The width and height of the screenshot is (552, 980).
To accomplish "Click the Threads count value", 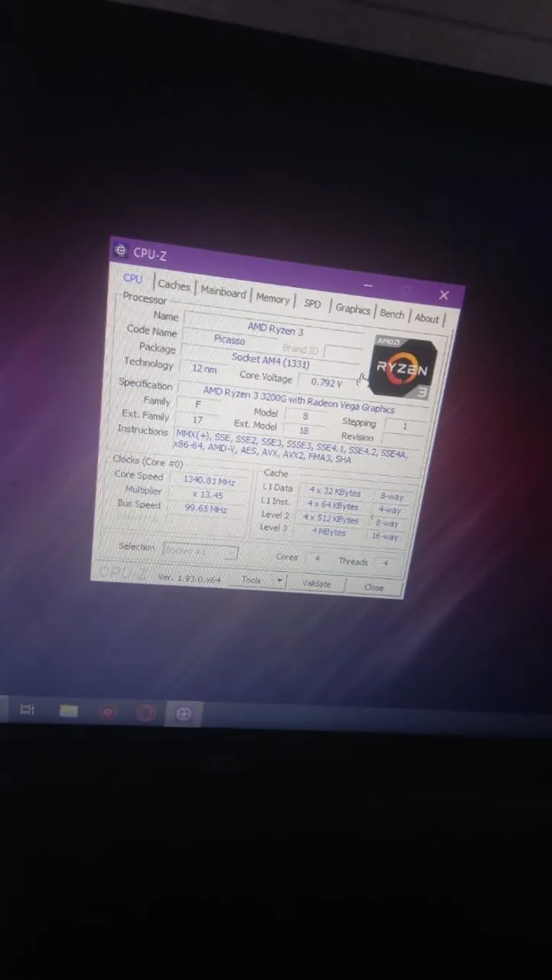I will [385, 563].
